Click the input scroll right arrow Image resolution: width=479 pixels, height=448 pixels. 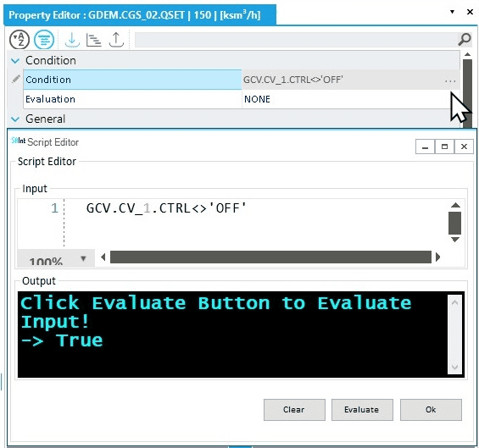tap(437, 257)
